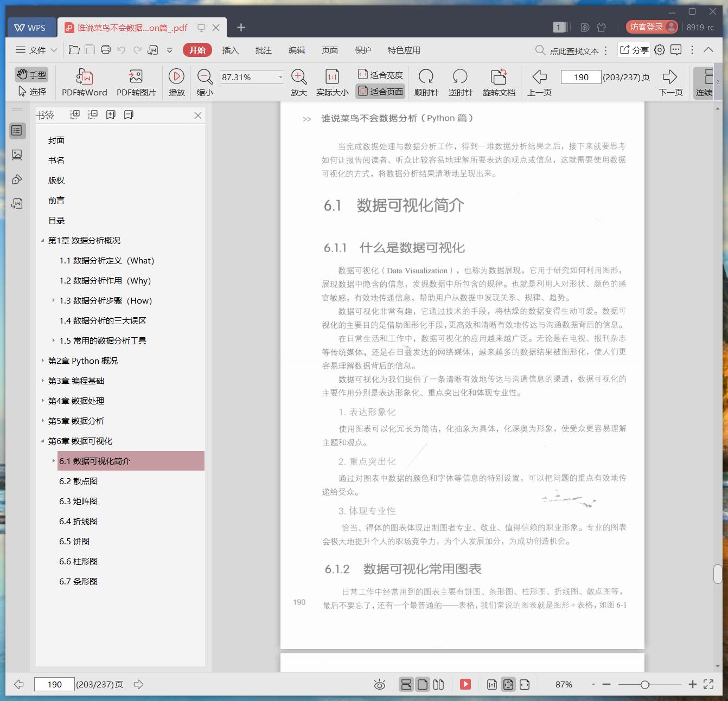
Task: Rotate page counterclockwise (逆时针)
Action: (x=460, y=82)
